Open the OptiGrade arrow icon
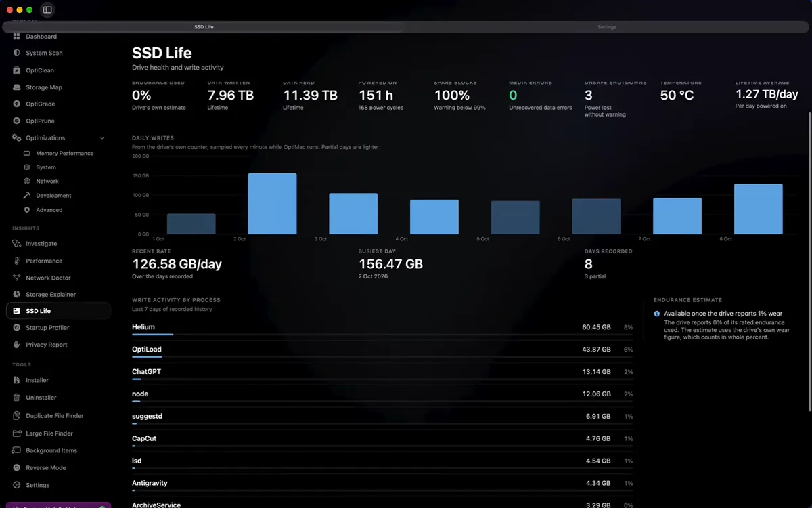The height and width of the screenshot is (508, 812). (x=17, y=104)
